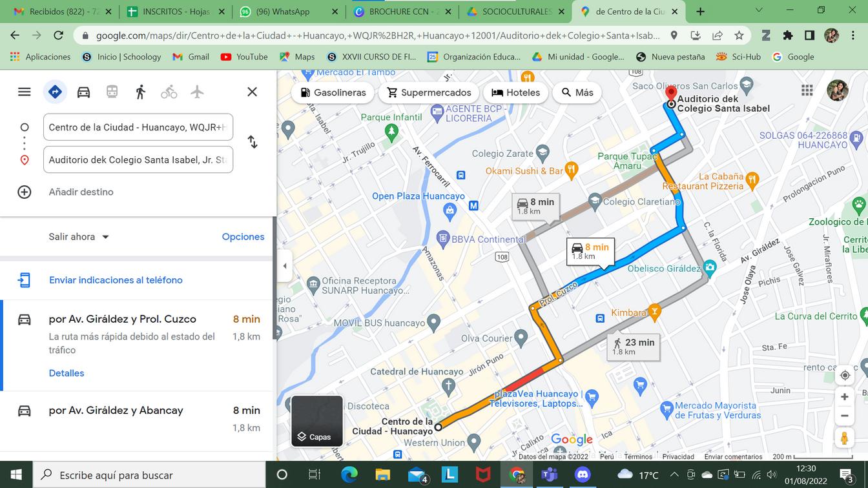Viewport: 868px width, 488px height.
Task: Click the Open Plaza Huancayo map label
Action: [418, 196]
